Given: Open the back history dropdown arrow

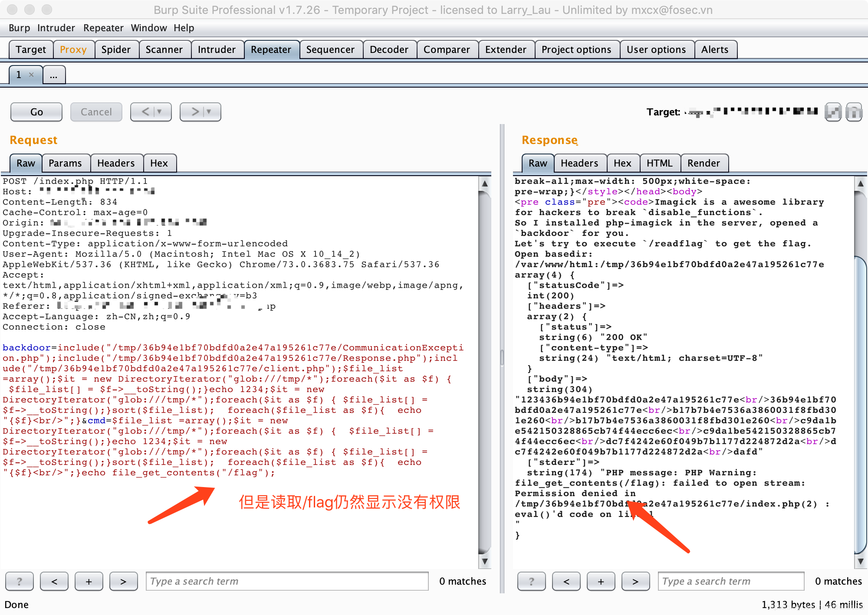Looking at the screenshot, I should click(160, 112).
